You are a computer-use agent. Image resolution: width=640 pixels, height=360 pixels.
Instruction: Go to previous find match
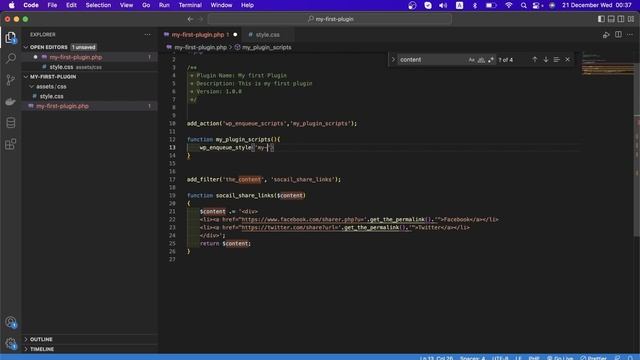tap(535, 60)
